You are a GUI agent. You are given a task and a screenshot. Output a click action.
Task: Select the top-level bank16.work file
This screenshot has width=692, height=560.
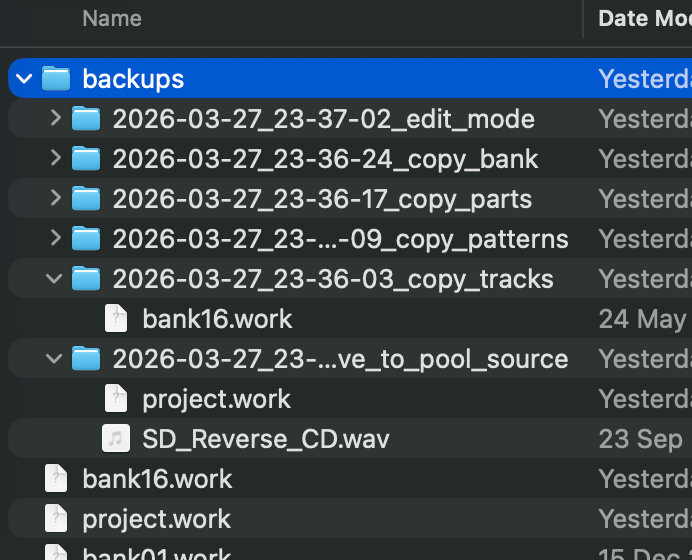point(157,479)
